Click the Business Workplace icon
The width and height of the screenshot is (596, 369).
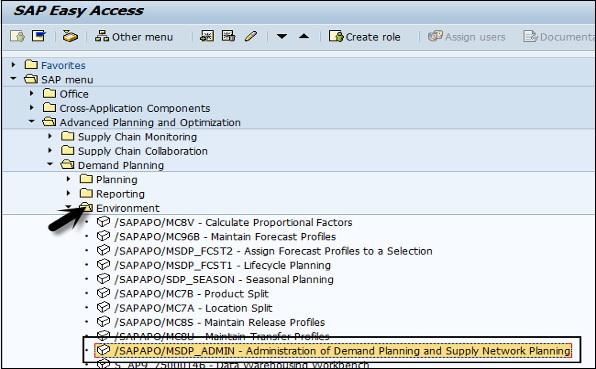[x=70, y=36]
